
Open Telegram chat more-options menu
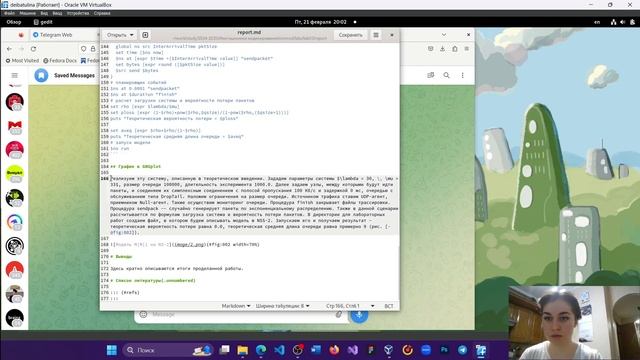pyautogui.click(x=462, y=76)
